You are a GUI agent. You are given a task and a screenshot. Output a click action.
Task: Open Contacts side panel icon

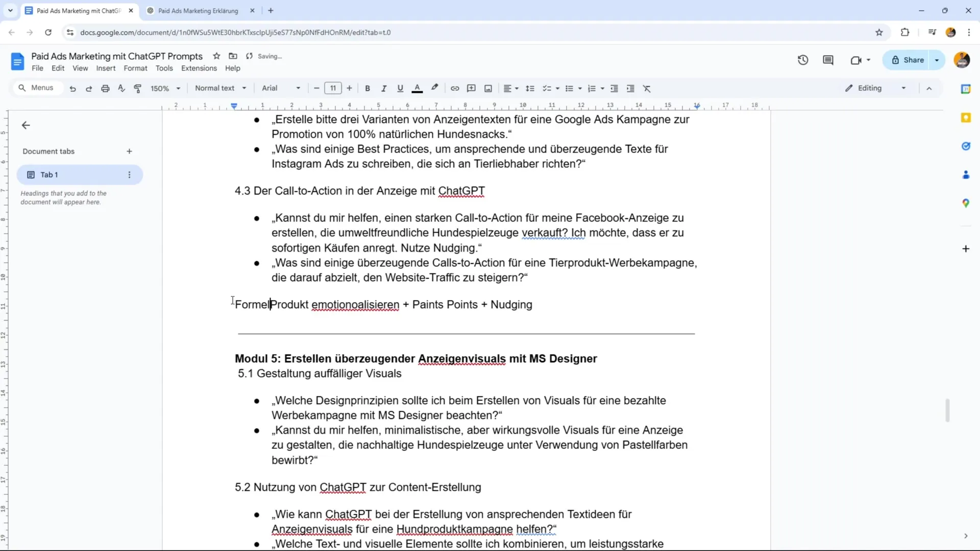pyautogui.click(x=966, y=175)
